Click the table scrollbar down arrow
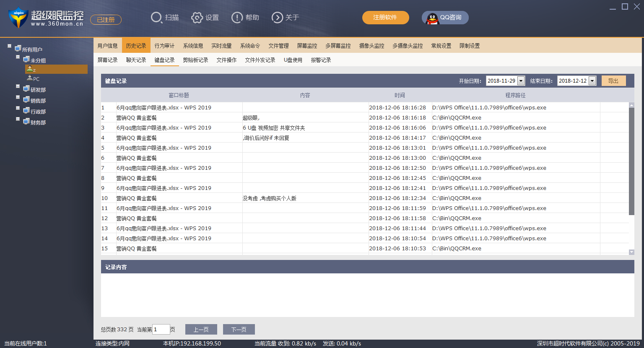 (631, 252)
